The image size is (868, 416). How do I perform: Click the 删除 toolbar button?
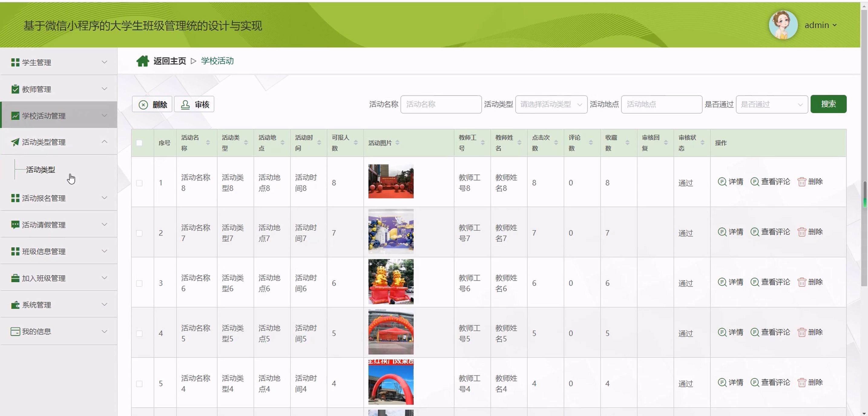152,104
